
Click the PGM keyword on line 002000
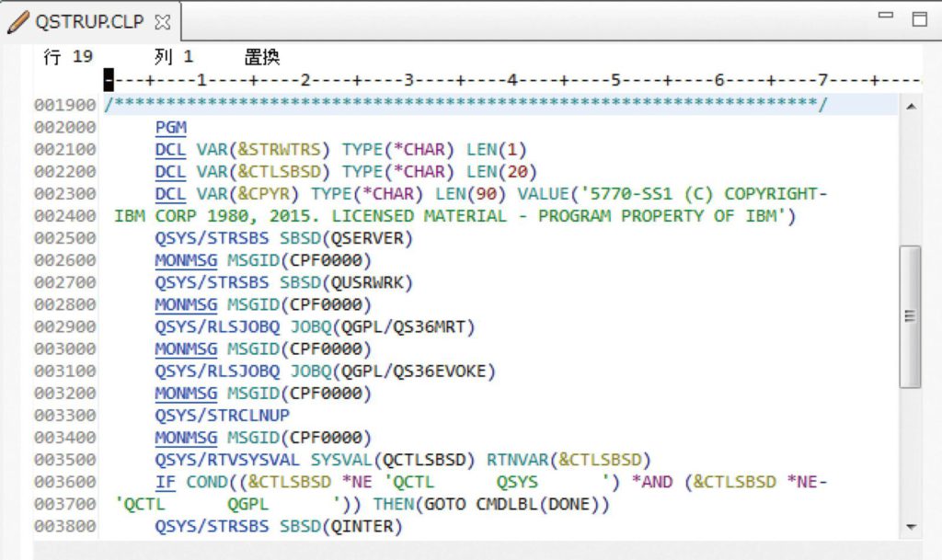[170, 128]
